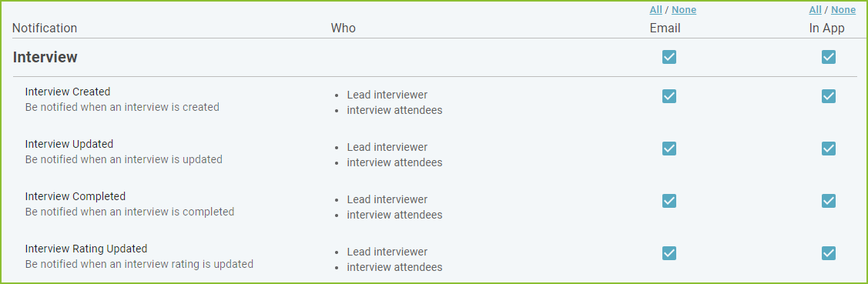Screen dimensions: 868x284
Task: Select All link above In App
Action: (815, 10)
